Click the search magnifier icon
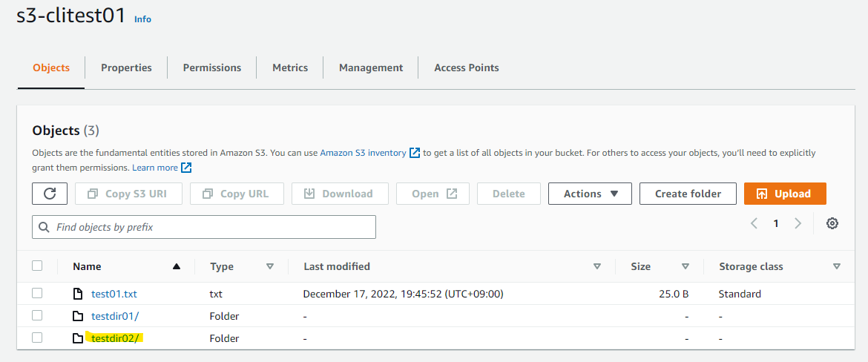The image size is (868, 362). pyautogui.click(x=44, y=227)
